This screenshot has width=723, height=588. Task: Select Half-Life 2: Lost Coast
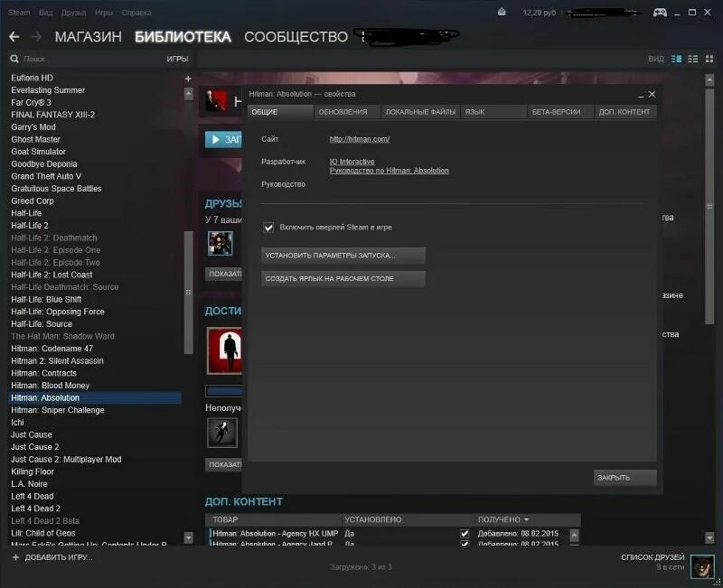point(52,275)
